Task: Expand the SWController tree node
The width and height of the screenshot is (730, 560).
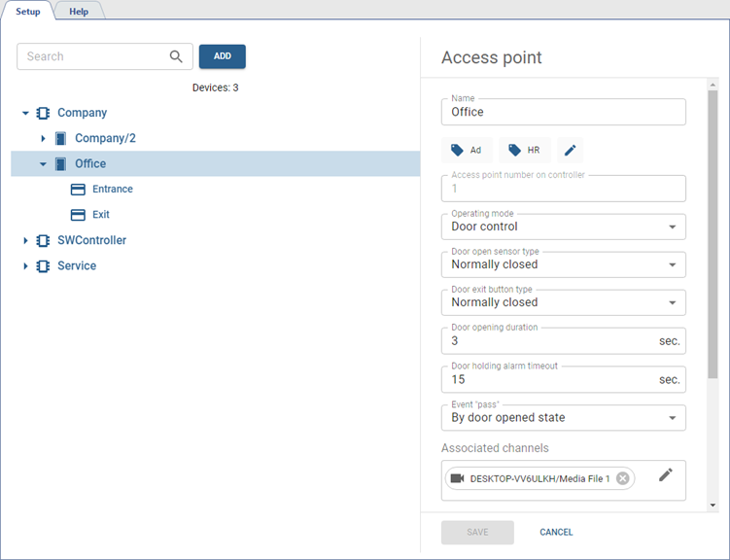Action: pos(26,241)
